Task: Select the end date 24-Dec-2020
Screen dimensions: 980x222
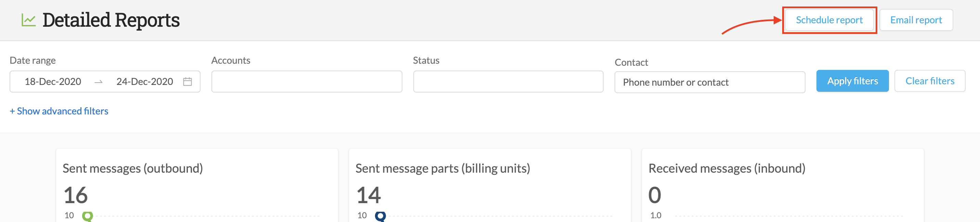Action: 144,82
